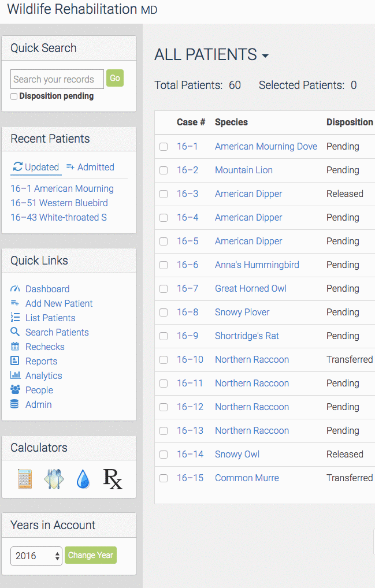Click the Change Year button

point(90,555)
